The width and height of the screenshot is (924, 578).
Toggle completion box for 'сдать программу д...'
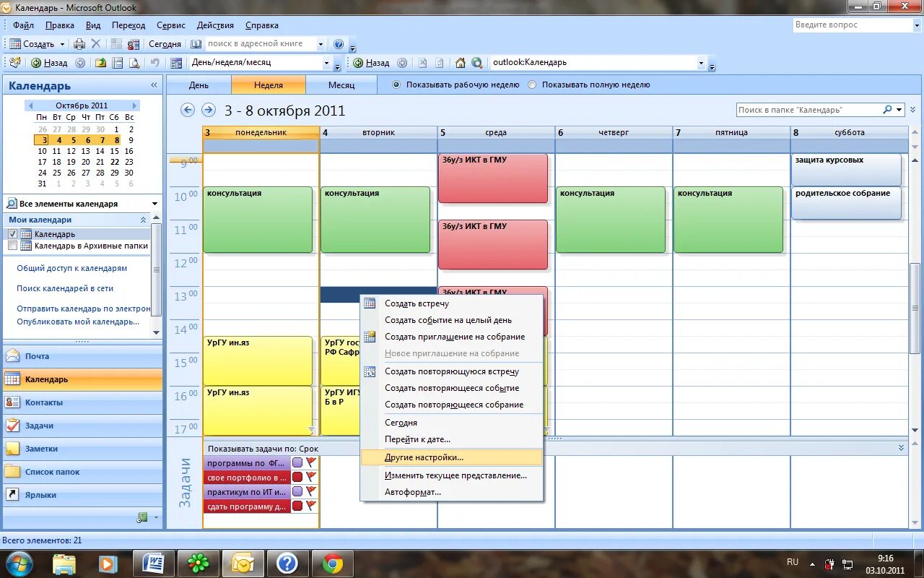coord(297,506)
